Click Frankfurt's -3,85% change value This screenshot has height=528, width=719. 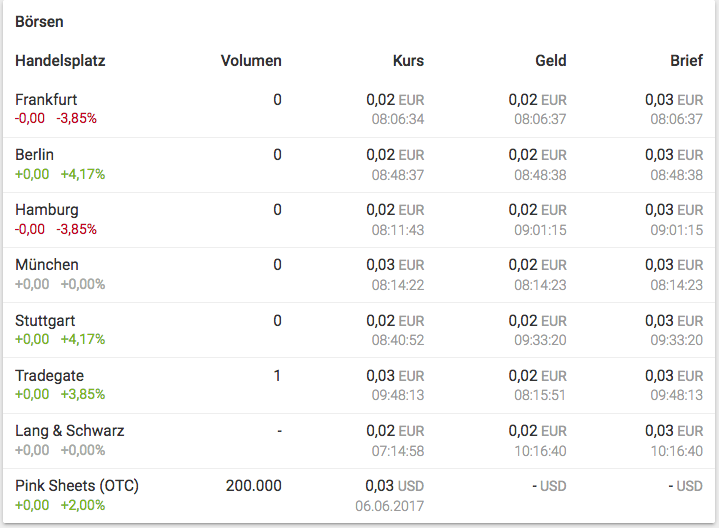point(77,118)
